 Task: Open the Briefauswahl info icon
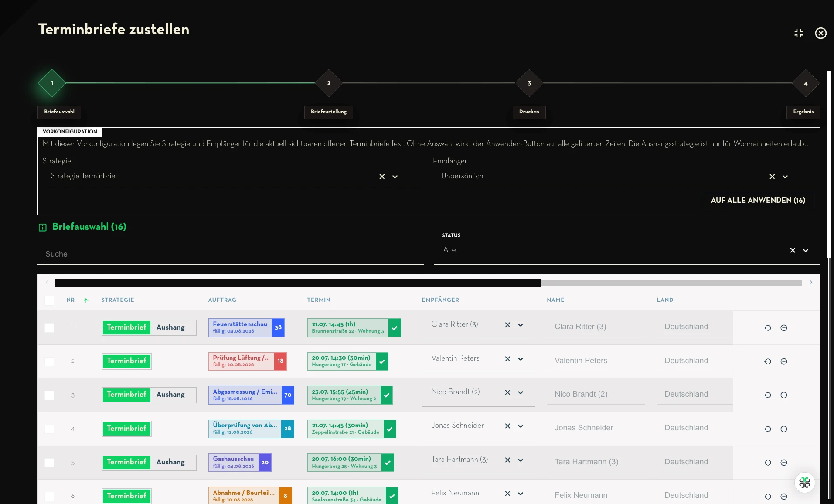43,227
